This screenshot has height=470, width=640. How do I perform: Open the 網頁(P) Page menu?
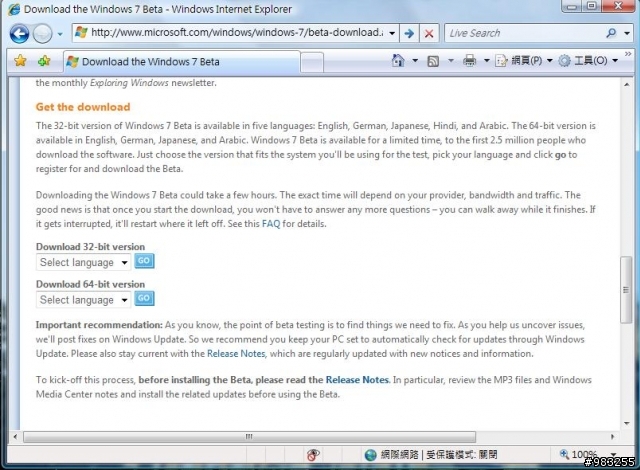click(524, 61)
